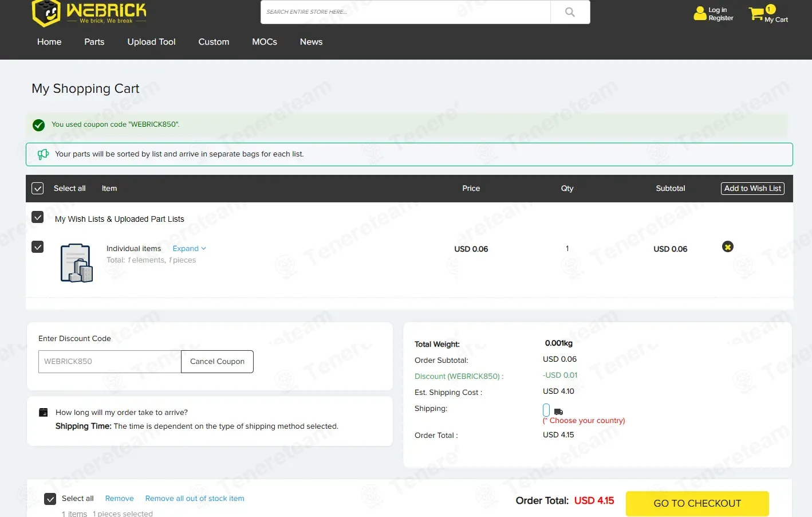Click the Add to Wish List button
The image size is (812, 517).
pyautogui.click(x=752, y=189)
